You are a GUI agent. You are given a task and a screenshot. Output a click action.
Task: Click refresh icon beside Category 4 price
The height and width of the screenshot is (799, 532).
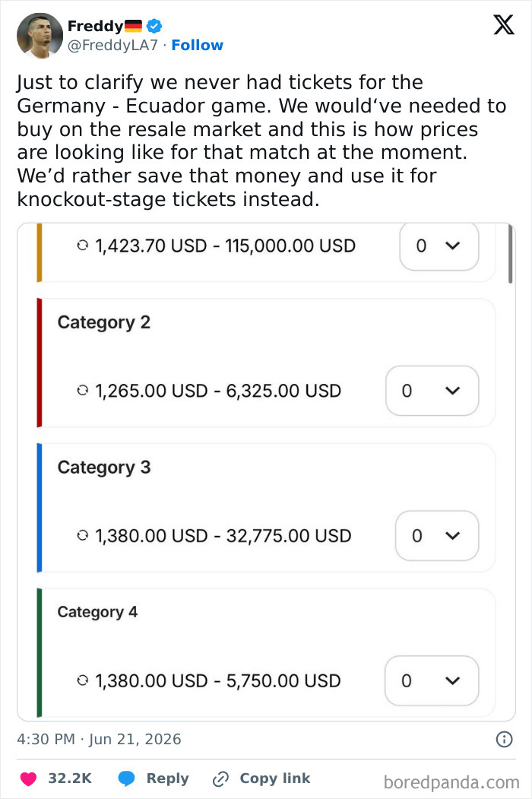point(83,680)
